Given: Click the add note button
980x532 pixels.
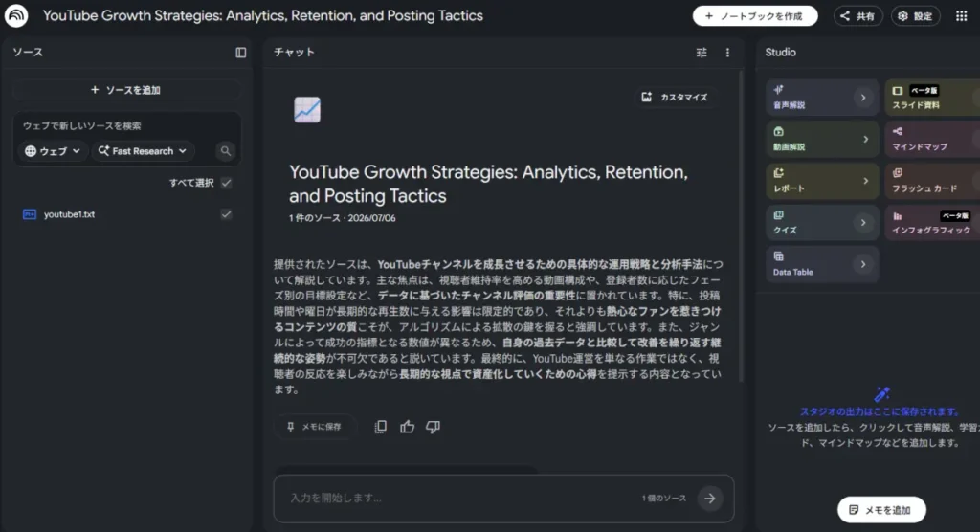Looking at the screenshot, I should pos(881,509).
